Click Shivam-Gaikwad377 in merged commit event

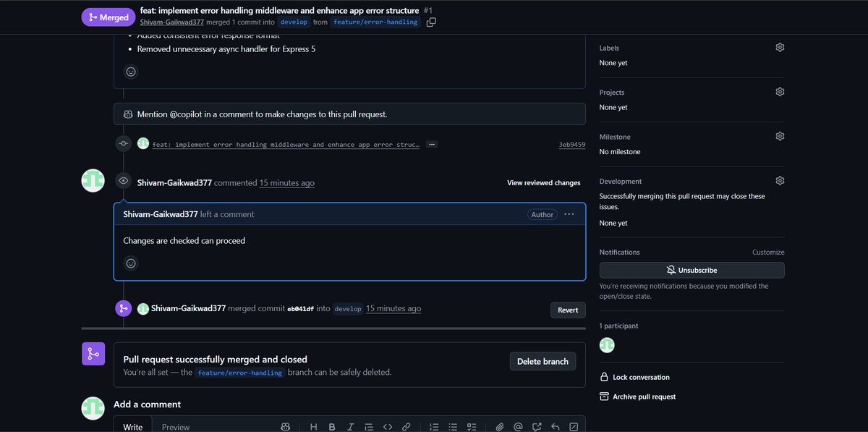(188, 308)
